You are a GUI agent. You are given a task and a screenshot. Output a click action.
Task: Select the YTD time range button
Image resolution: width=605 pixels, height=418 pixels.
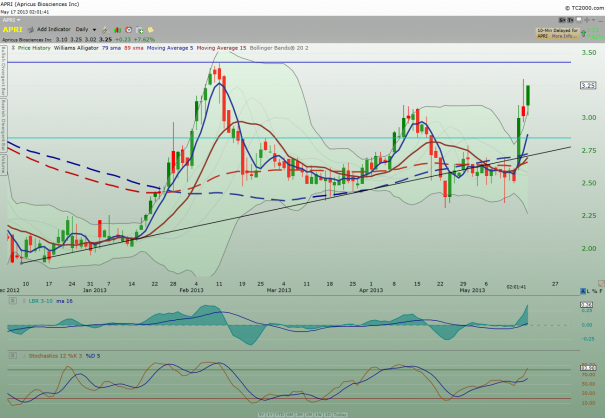click(x=280, y=415)
